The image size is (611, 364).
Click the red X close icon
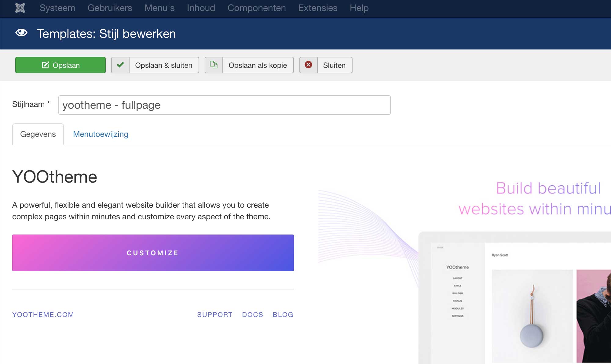[309, 65]
